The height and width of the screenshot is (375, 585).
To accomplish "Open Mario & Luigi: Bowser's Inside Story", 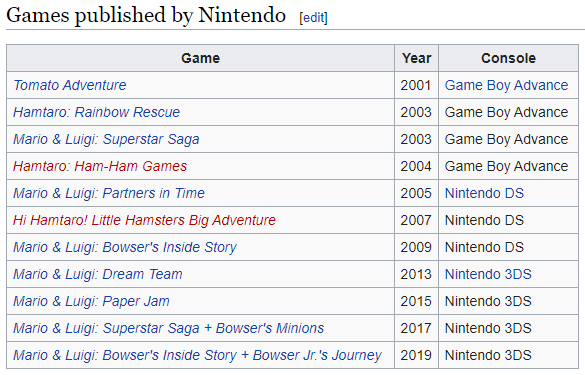I will (x=125, y=247).
